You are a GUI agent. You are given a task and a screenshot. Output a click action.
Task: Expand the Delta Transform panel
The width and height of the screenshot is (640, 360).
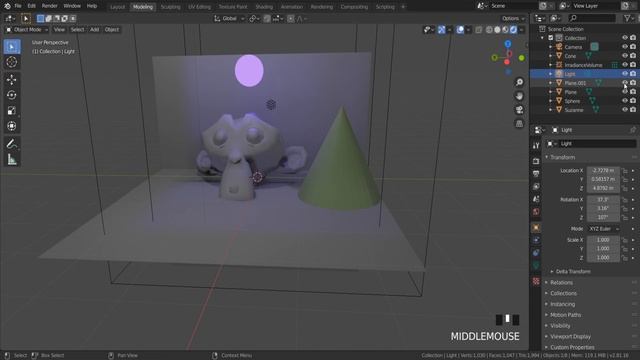[572, 271]
